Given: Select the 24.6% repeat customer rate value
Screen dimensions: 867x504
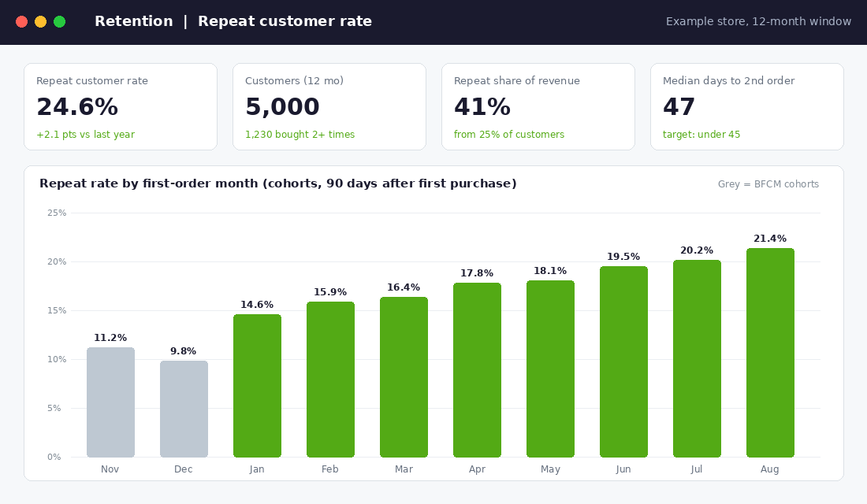Looking at the screenshot, I should pos(77,106).
